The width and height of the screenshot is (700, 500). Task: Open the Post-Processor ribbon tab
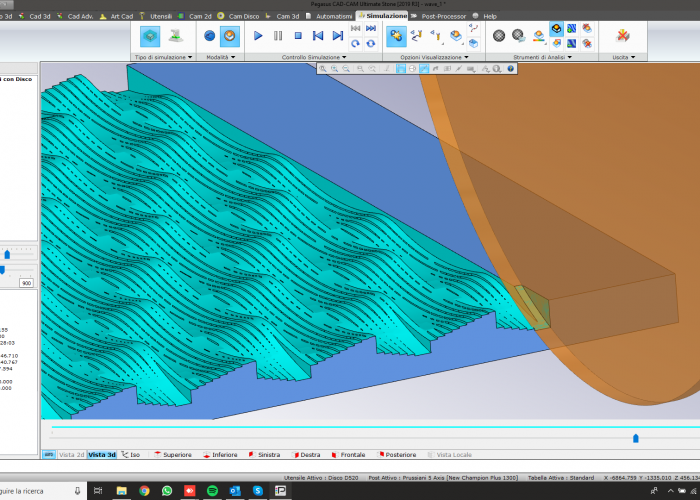(x=439, y=16)
